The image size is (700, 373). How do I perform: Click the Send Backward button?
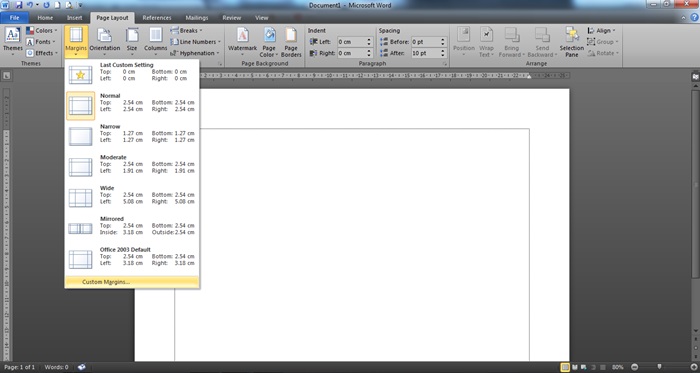click(542, 41)
